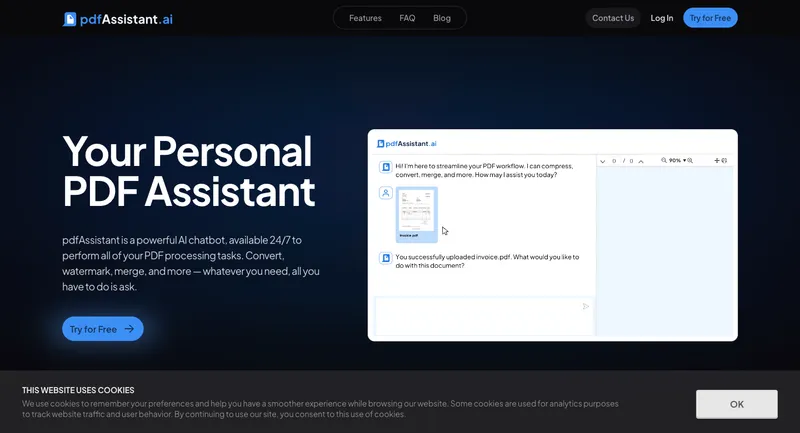Click the "You successfully uploaded invoice.pdf" message
800x433 pixels.
click(x=487, y=261)
